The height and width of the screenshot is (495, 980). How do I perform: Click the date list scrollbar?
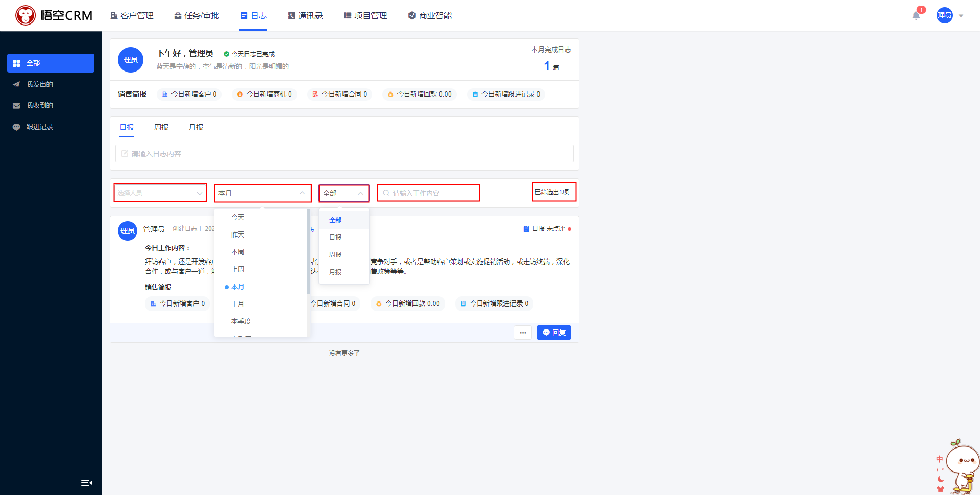pos(308,251)
